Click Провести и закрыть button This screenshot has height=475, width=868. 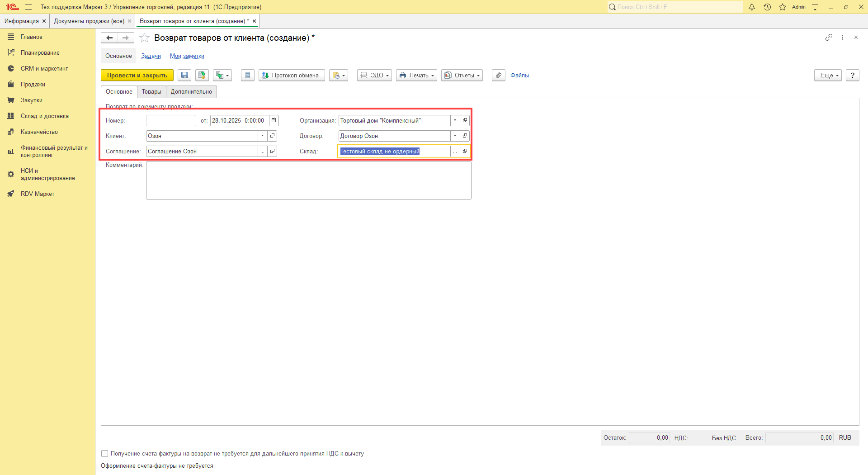click(x=137, y=75)
